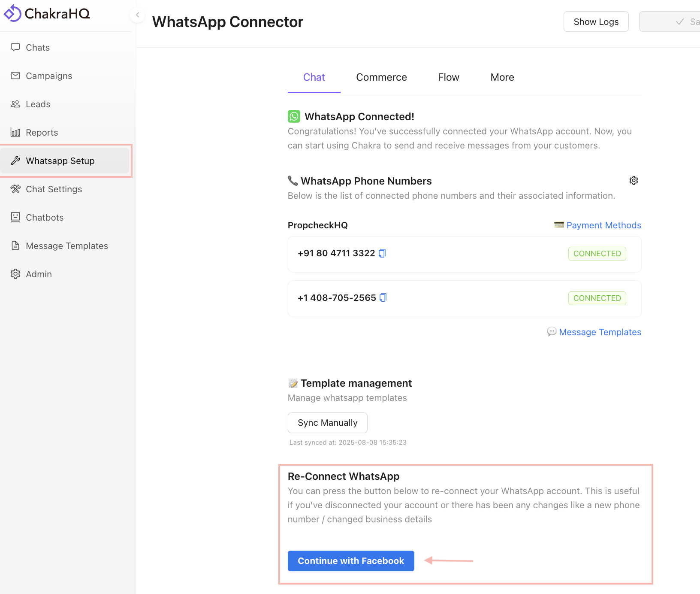
Task: Switch to the Commerce tab
Action: pyautogui.click(x=381, y=77)
